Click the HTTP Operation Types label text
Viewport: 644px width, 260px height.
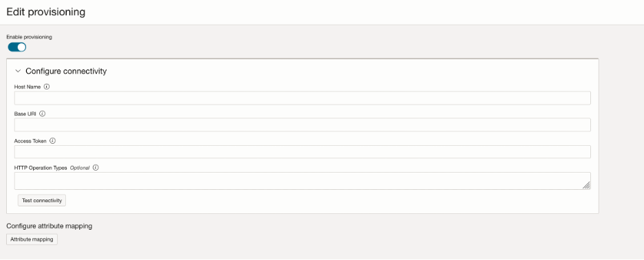[x=41, y=168]
